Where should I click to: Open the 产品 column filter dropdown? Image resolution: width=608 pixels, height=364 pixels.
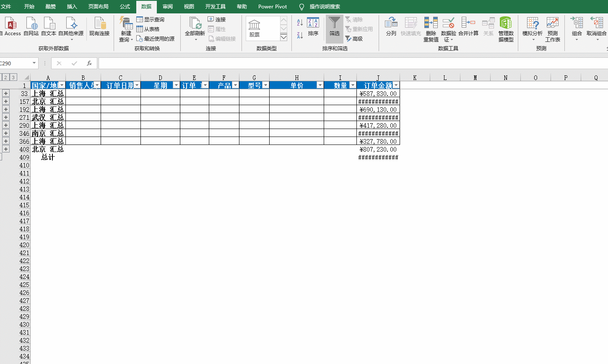coord(235,85)
